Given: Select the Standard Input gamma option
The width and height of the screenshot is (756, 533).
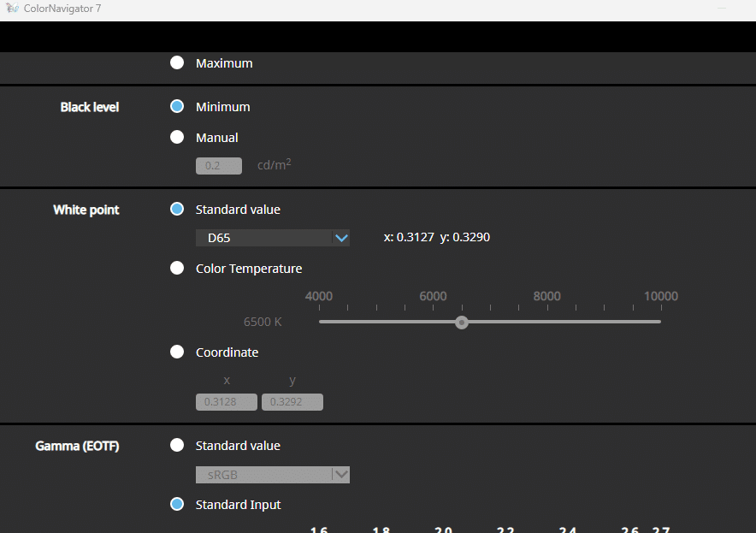Looking at the screenshot, I should tap(177, 504).
